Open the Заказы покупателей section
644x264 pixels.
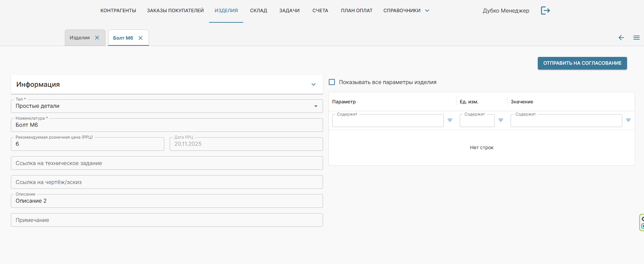click(175, 11)
